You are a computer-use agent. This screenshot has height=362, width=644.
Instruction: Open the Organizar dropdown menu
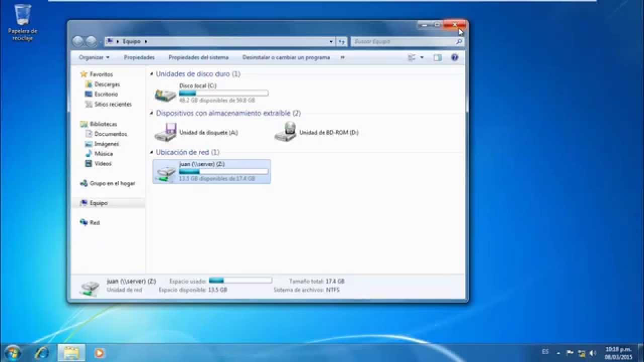click(x=94, y=58)
